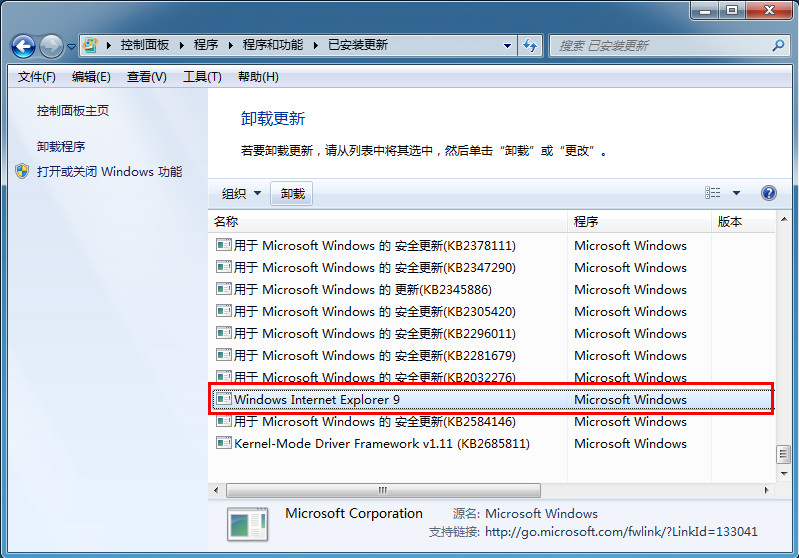The height and width of the screenshot is (558, 799).
Task: Open the 工具(T) menu
Action: pos(202,77)
